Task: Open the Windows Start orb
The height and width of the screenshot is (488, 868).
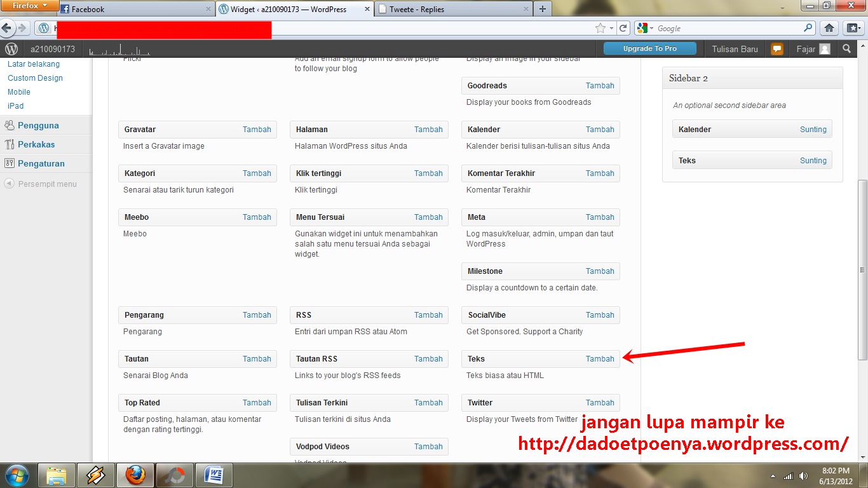Action: coord(16,475)
